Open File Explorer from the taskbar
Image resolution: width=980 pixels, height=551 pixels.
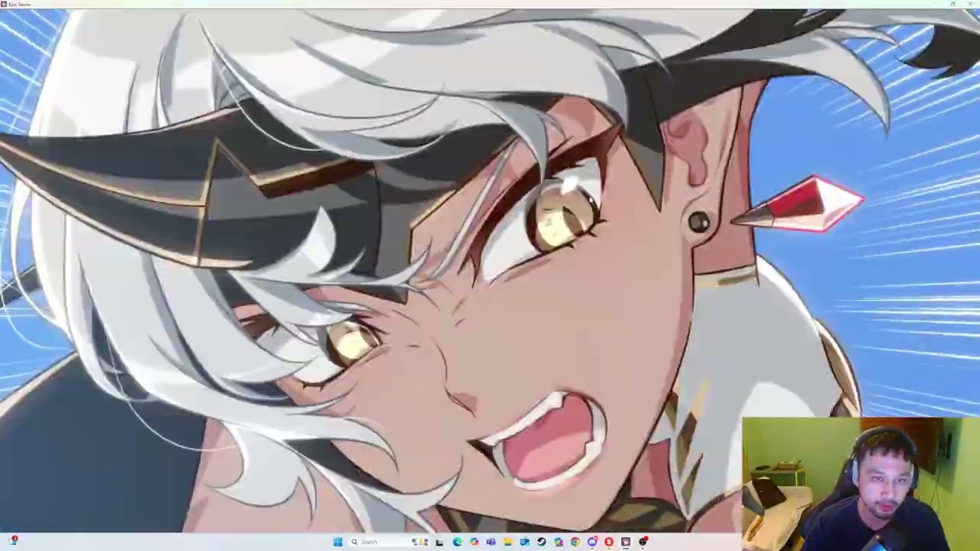pyautogui.click(x=508, y=542)
